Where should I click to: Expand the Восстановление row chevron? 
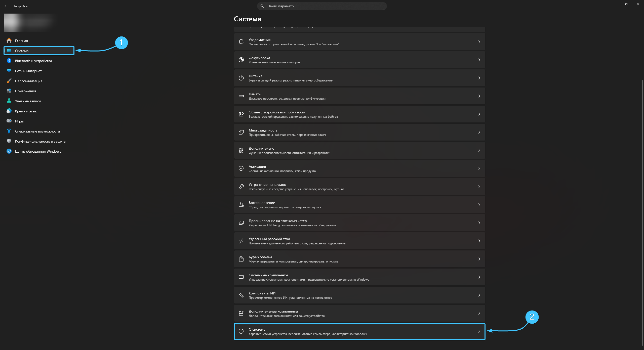click(479, 205)
